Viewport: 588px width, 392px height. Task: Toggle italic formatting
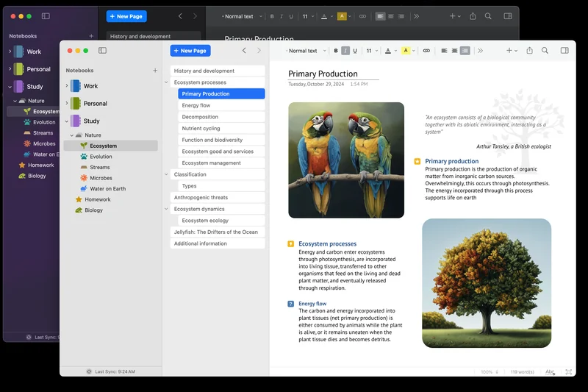tap(345, 51)
